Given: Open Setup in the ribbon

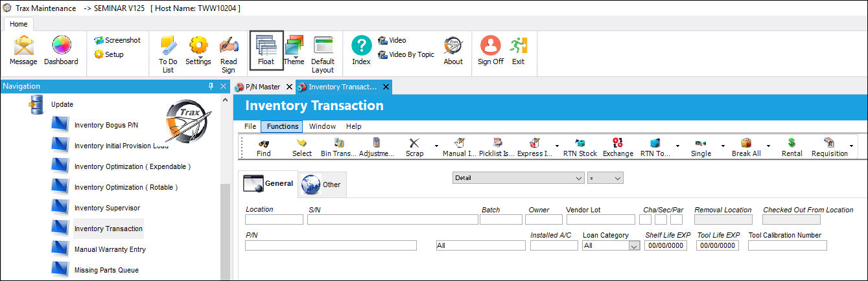Looking at the screenshot, I should tap(109, 54).
